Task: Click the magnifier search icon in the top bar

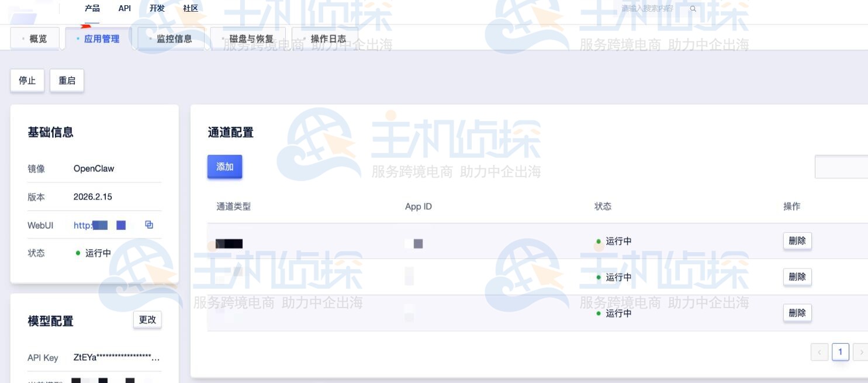Action: pos(693,9)
